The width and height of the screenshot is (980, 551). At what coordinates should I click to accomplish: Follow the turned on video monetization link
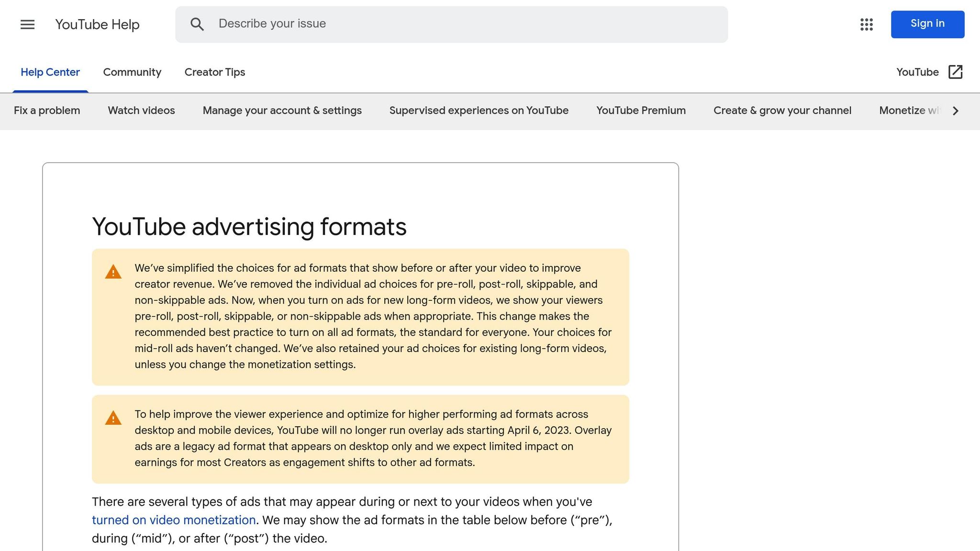pos(174,520)
